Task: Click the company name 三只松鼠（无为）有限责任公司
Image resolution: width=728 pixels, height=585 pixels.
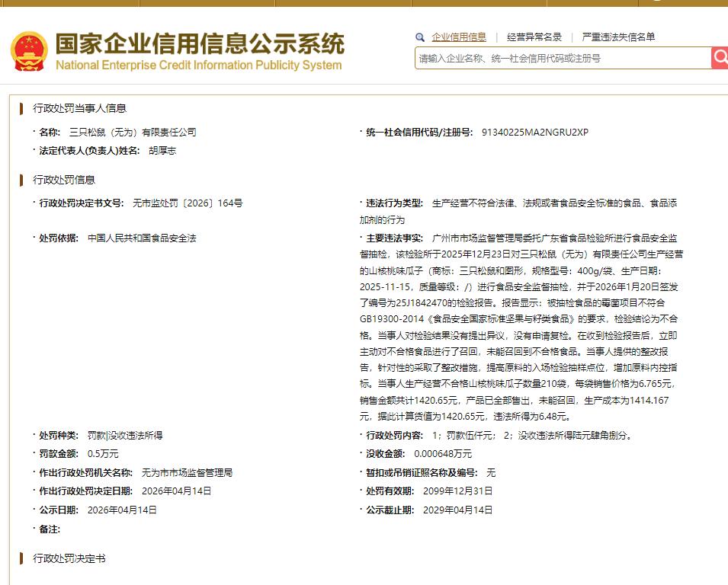Action: click(x=133, y=133)
